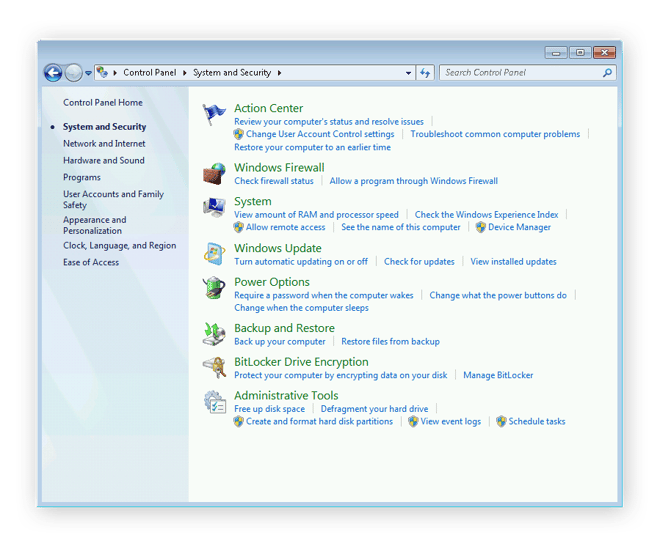The image size is (660, 546).
Task: Open the Action Center flag icon
Action: [x=214, y=114]
